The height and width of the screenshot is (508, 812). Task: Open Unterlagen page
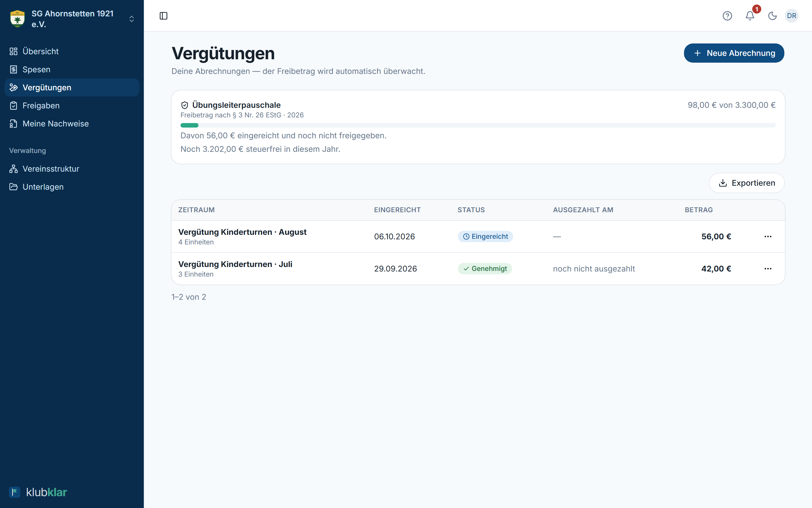click(x=72, y=187)
